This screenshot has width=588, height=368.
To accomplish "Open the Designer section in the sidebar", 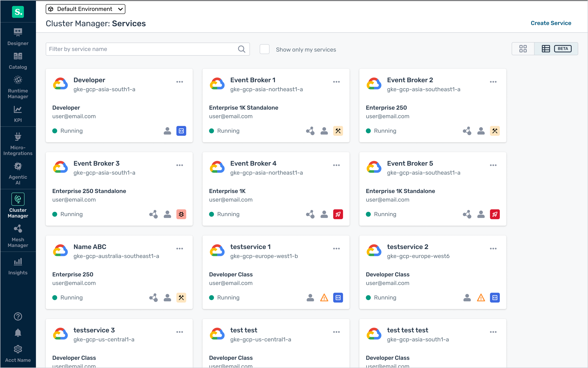I will [18, 36].
